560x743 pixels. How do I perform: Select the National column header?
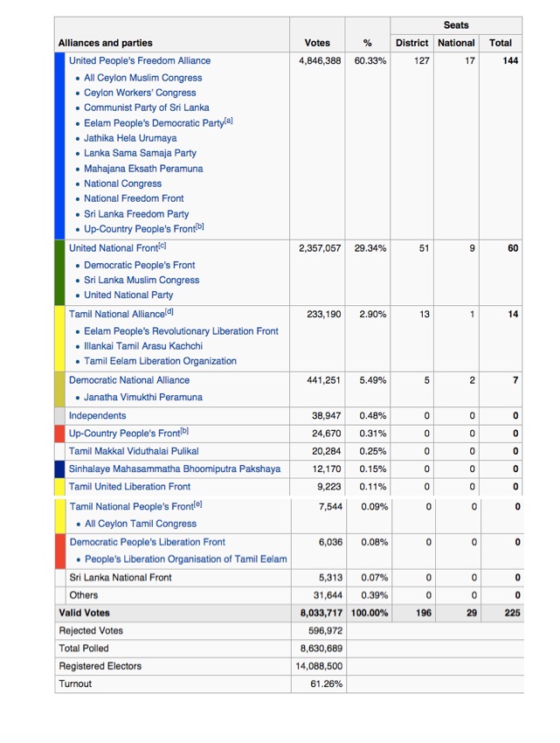tap(456, 43)
